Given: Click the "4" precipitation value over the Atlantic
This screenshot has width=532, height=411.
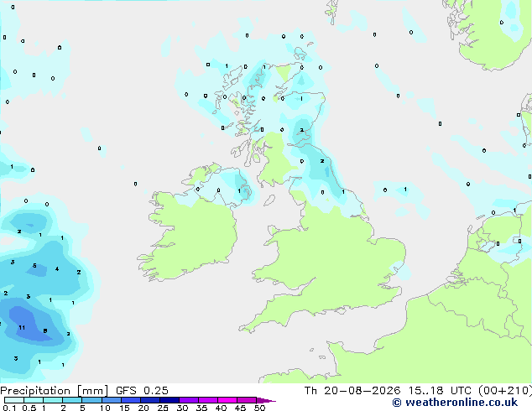Looking at the screenshot, I should (x=57, y=269).
